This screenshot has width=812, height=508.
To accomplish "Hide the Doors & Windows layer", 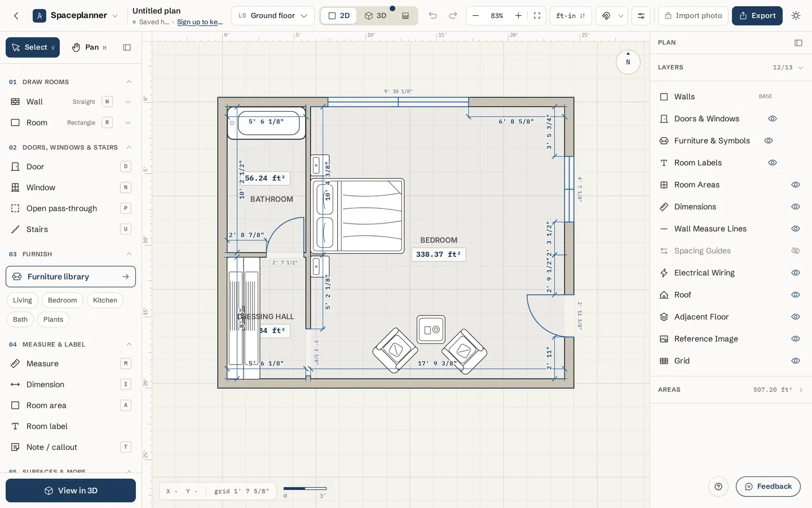I will coord(773,119).
